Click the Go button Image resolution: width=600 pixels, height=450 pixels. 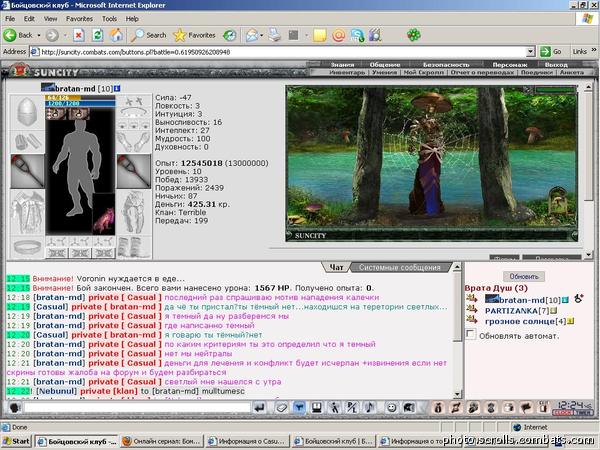click(551, 51)
